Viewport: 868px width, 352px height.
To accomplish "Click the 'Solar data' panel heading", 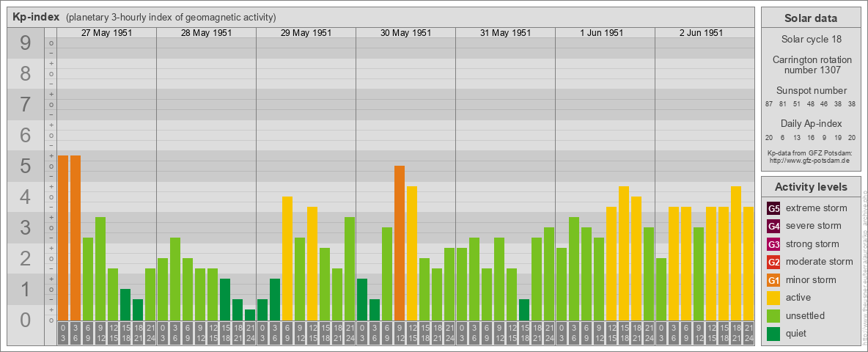I will 811,18.
